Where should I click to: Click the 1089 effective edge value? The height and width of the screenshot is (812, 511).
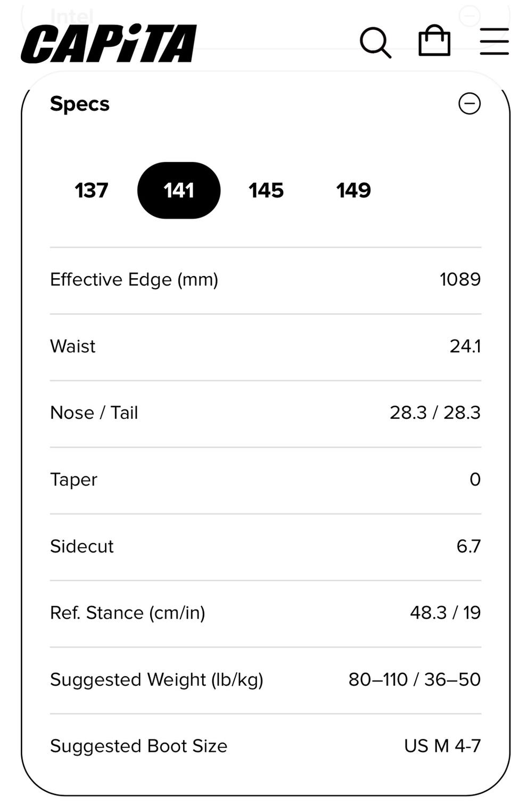coord(460,280)
